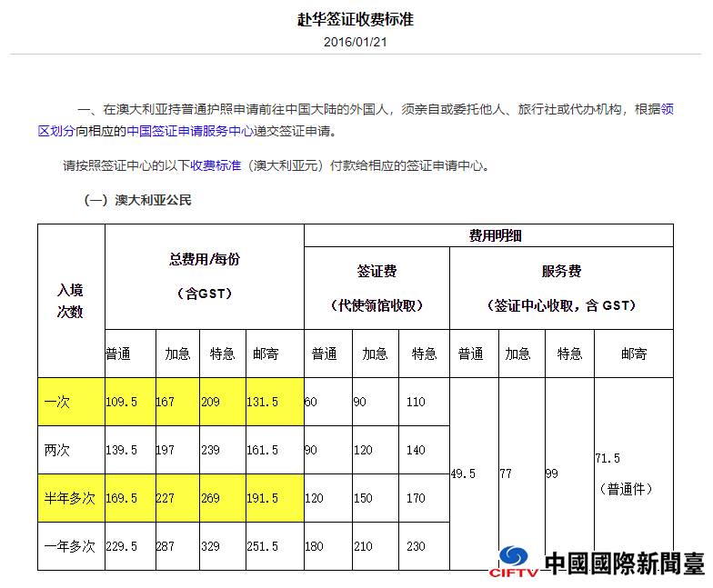Screen dimensions: 713x588
Task: Click the highlighted 半年多次 row label
Action: pos(71,498)
